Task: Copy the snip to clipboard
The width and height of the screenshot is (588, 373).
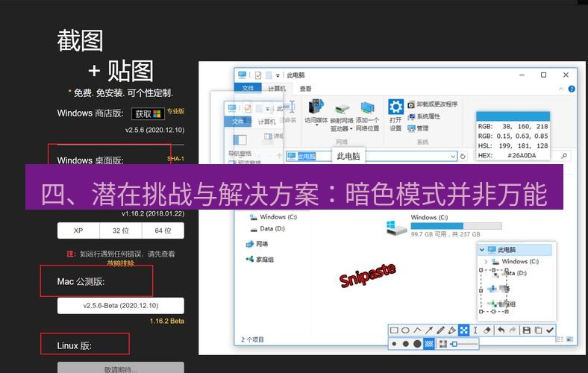Action: [x=538, y=330]
